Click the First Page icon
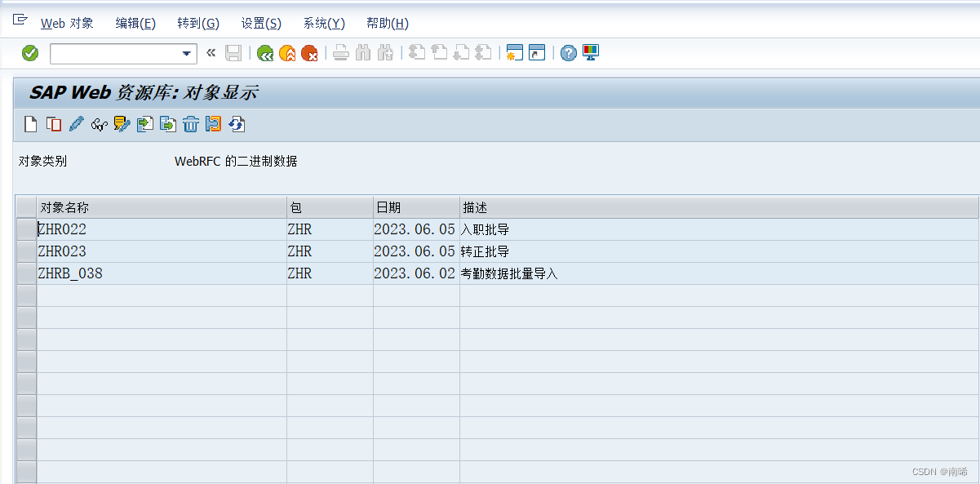Image resolution: width=980 pixels, height=484 pixels. pyautogui.click(x=417, y=53)
